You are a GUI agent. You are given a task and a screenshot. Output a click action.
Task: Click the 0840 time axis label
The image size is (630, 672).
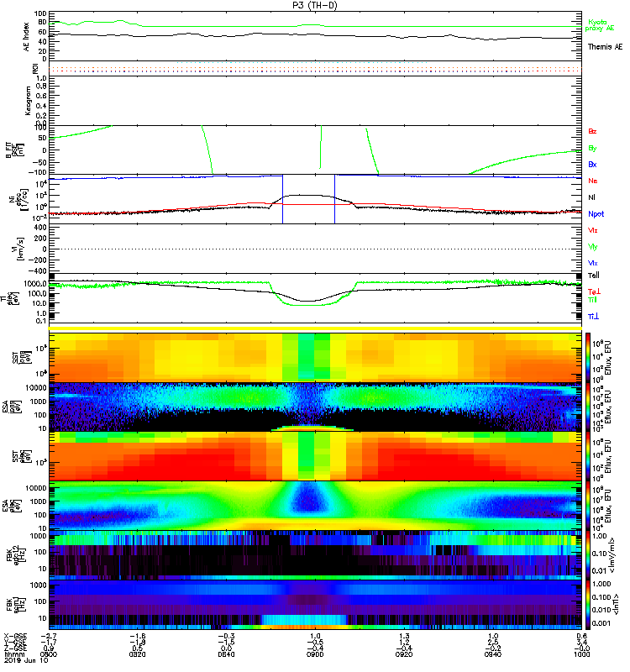[226, 654]
